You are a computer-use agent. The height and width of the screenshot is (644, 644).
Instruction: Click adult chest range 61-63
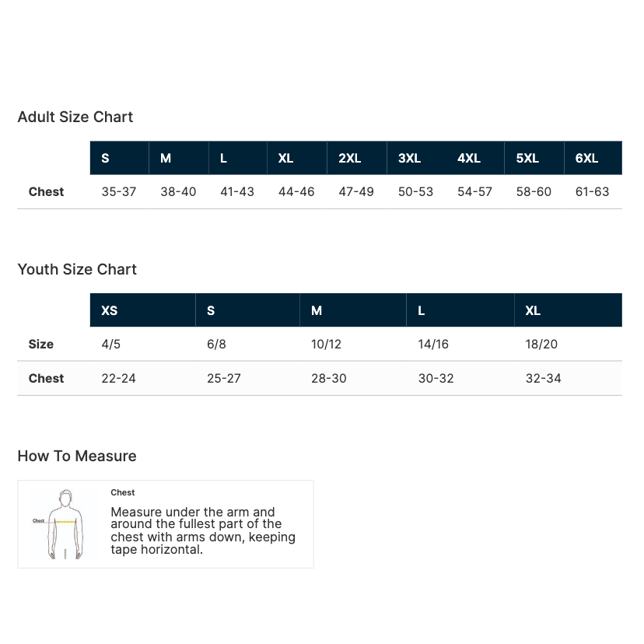point(592,191)
